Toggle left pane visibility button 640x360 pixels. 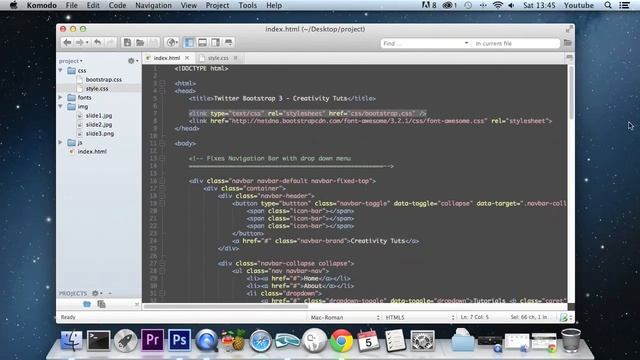click(x=189, y=42)
